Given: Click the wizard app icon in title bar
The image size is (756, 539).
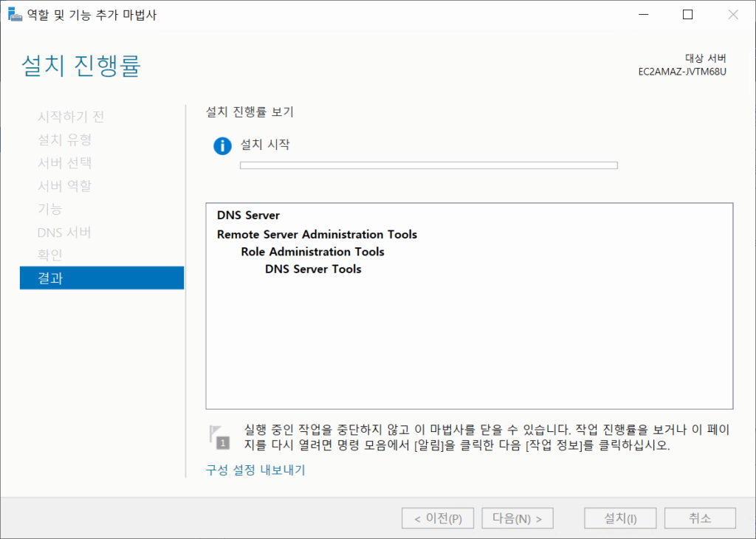Looking at the screenshot, I should [x=15, y=15].
